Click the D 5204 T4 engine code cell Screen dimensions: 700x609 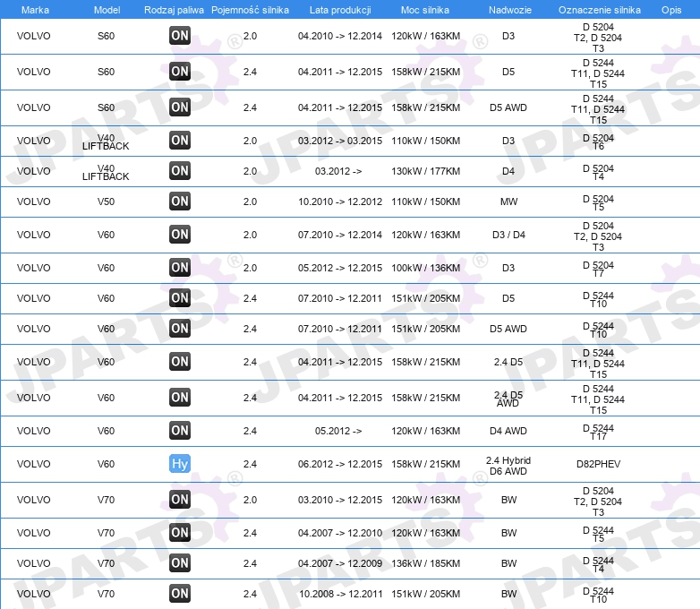pos(598,173)
